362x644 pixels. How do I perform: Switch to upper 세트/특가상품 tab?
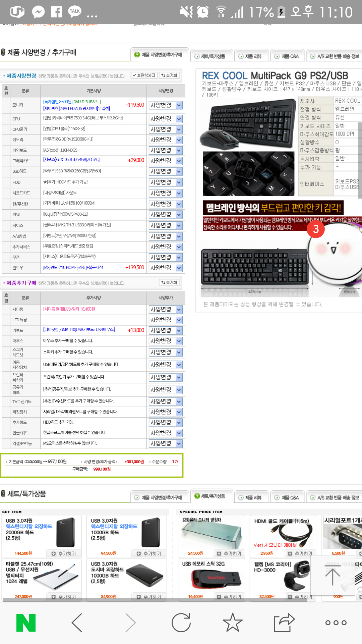tap(211, 56)
